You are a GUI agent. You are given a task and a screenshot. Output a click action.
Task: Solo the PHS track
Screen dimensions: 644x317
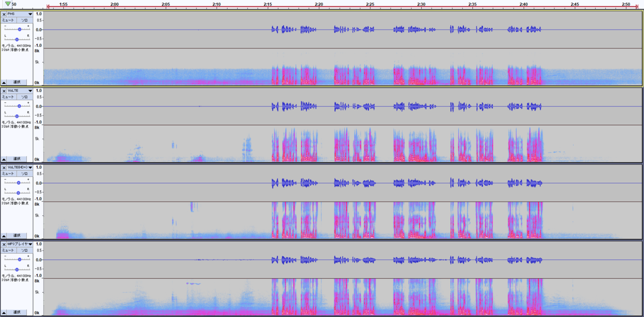(24, 20)
